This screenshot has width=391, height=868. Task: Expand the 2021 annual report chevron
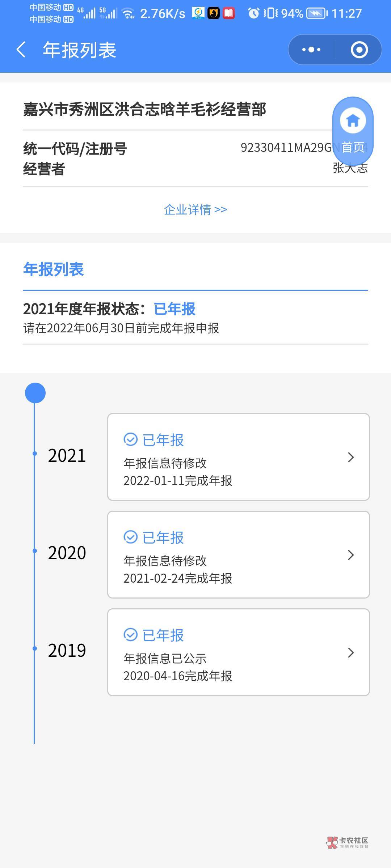tap(350, 457)
